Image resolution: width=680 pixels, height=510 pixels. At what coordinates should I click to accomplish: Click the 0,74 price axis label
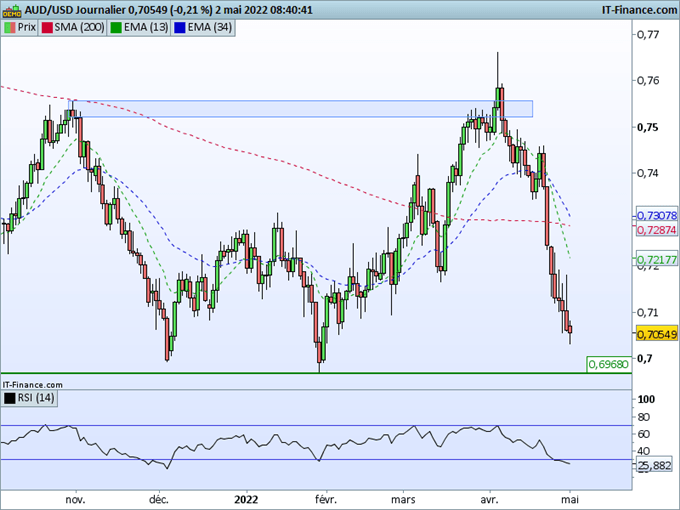coord(647,173)
